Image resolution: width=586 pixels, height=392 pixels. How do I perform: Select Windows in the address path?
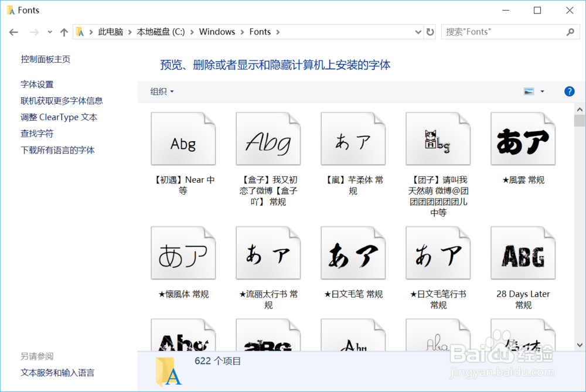tap(217, 32)
